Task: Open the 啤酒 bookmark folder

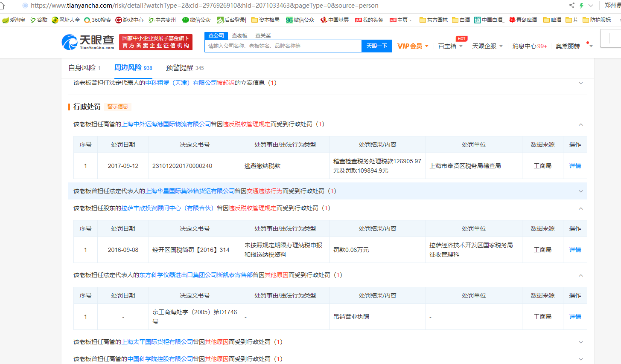Action: click(552, 20)
